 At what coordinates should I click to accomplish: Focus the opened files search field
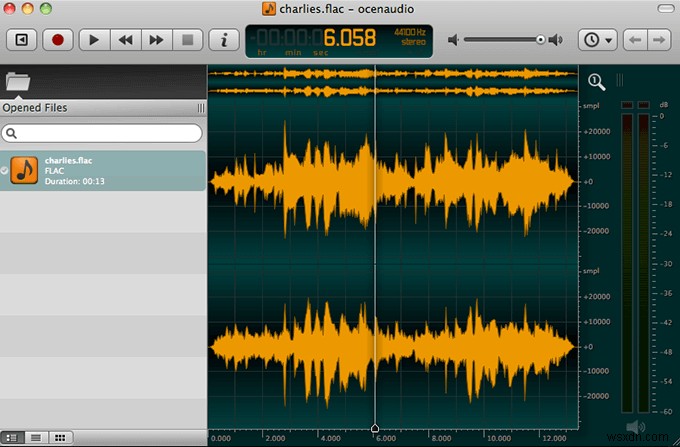click(102, 133)
